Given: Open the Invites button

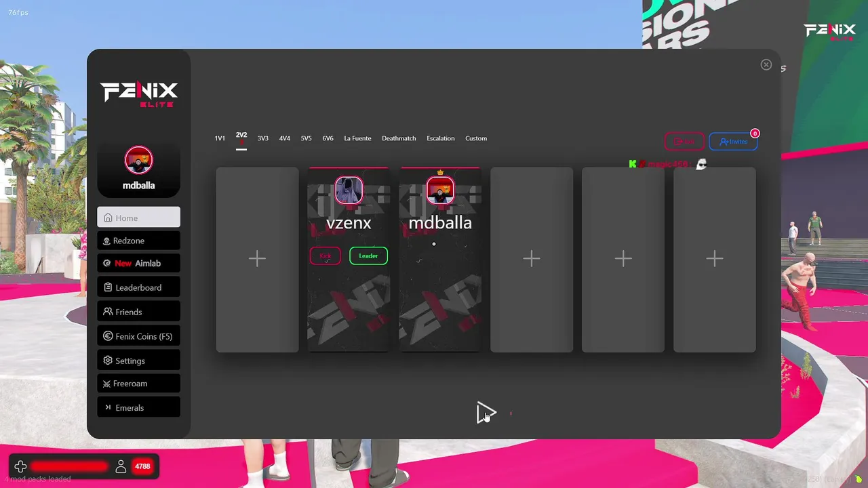Looking at the screenshot, I should tap(733, 141).
